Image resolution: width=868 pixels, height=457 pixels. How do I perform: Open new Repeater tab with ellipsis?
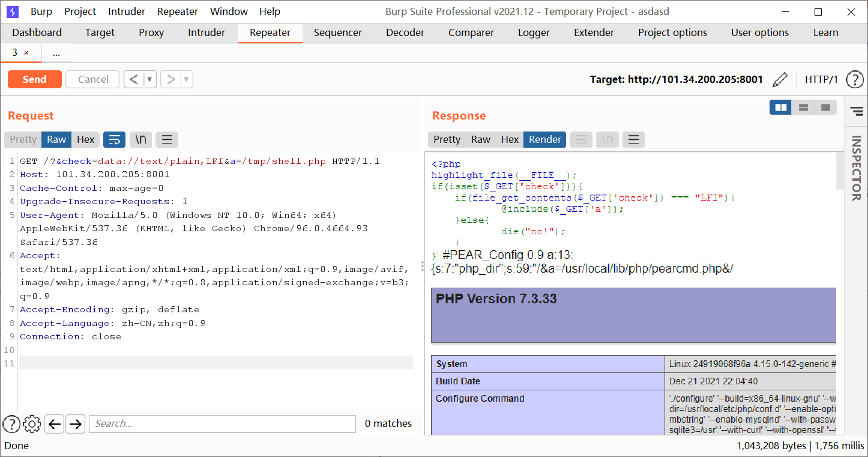click(56, 53)
